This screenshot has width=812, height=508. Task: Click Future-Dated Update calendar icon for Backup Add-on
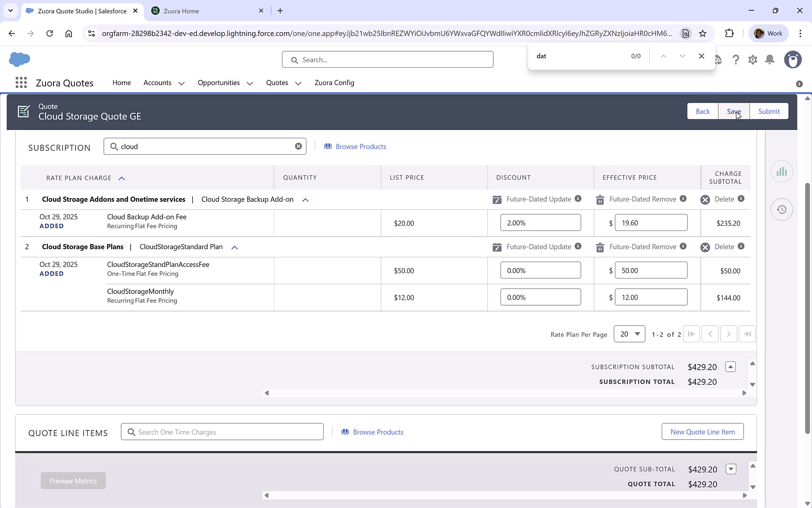point(497,199)
